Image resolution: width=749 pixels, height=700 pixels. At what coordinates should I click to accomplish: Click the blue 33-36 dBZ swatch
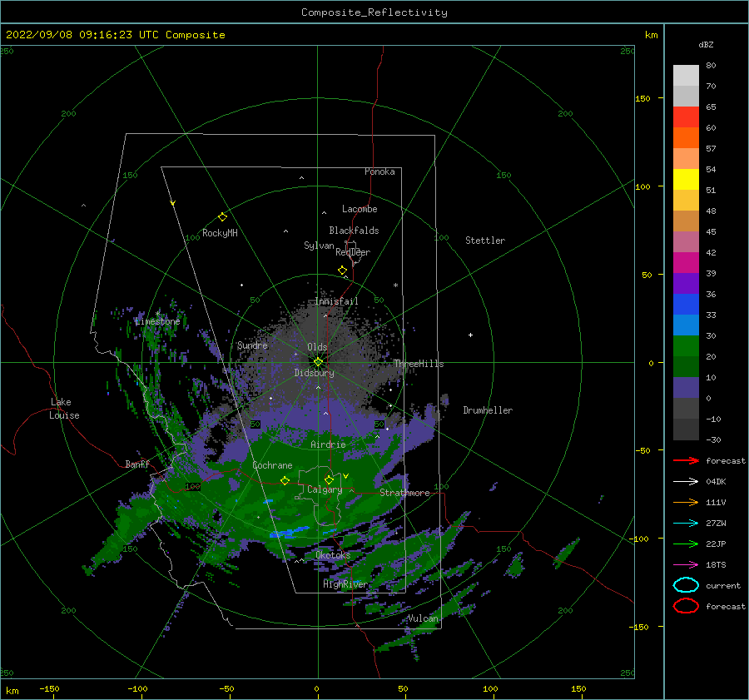click(686, 305)
